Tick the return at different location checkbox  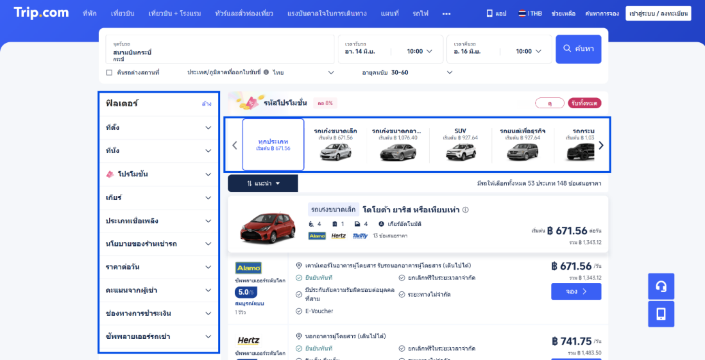109,72
